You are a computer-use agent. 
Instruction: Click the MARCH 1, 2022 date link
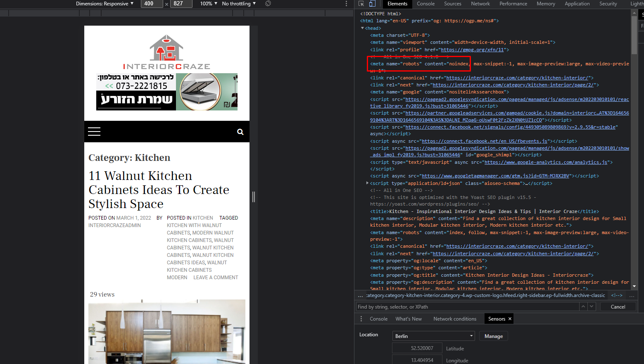point(134,218)
